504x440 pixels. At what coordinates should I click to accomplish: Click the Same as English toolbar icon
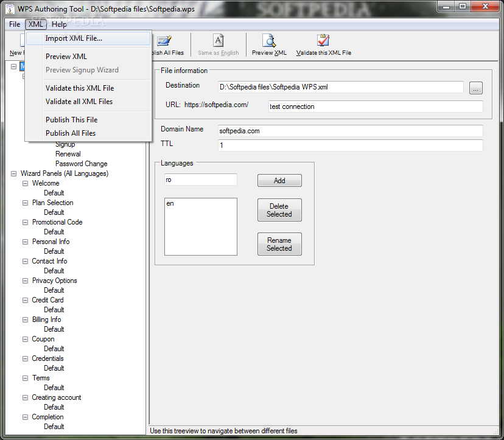tap(219, 41)
